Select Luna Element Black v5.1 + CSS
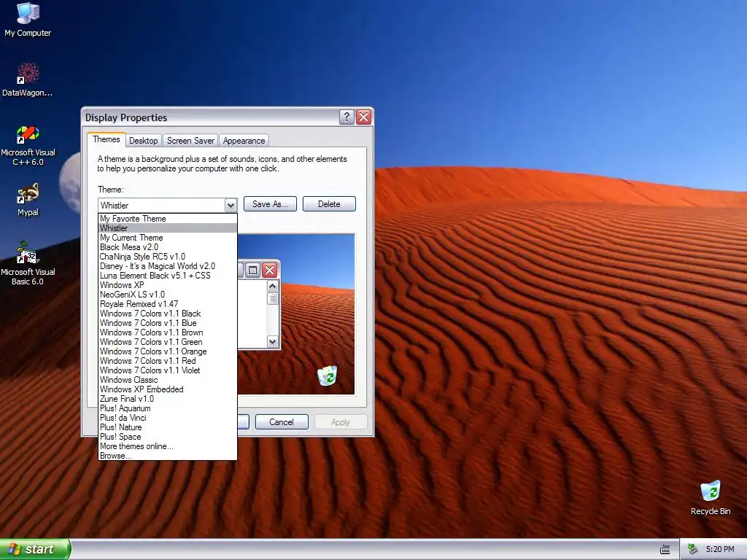Image resolution: width=747 pixels, height=560 pixels. click(168, 276)
